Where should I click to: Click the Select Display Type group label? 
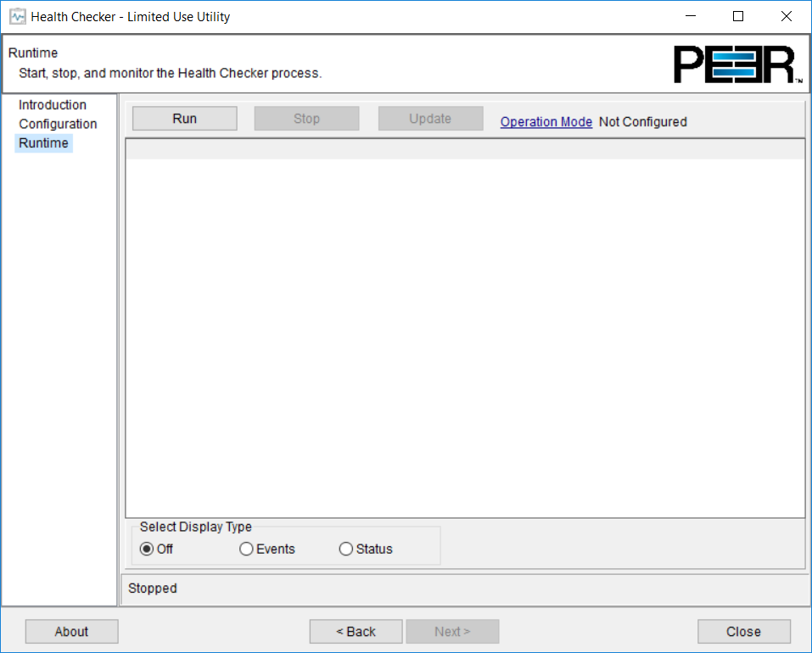pos(195,527)
